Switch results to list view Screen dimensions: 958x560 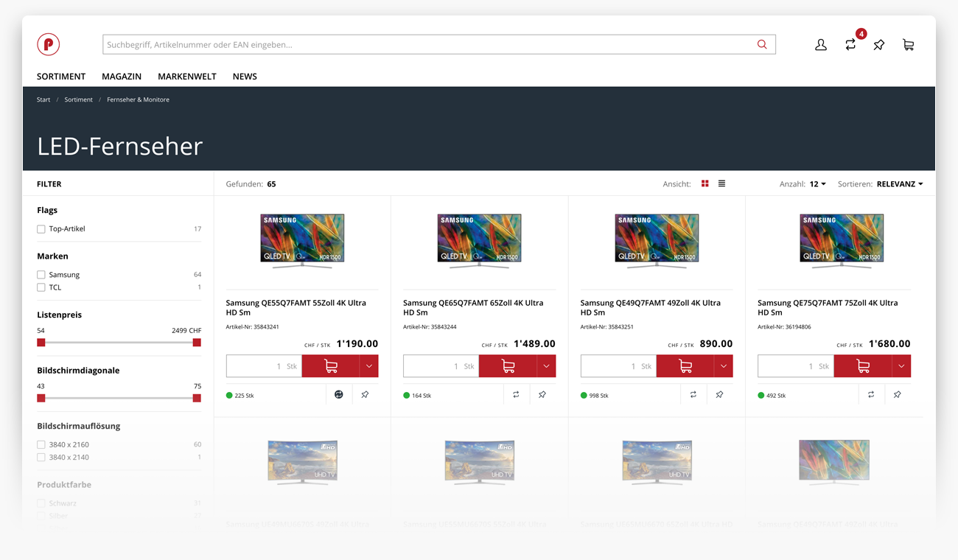[721, 183]
